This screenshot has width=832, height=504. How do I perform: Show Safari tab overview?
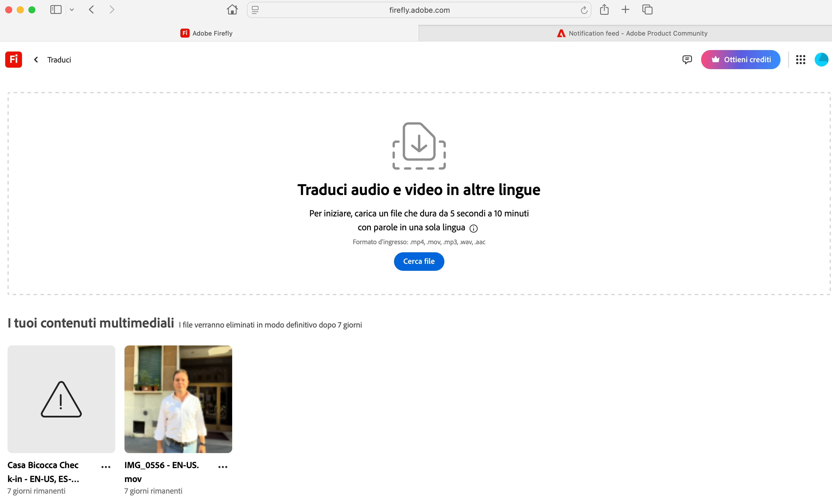pyautogui.click(x=647, y=10)
